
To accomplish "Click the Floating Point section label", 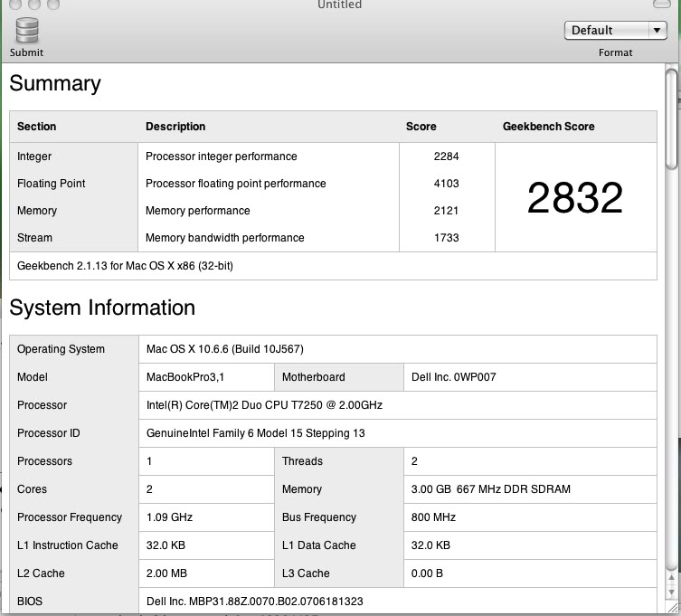I will (52, 184).
